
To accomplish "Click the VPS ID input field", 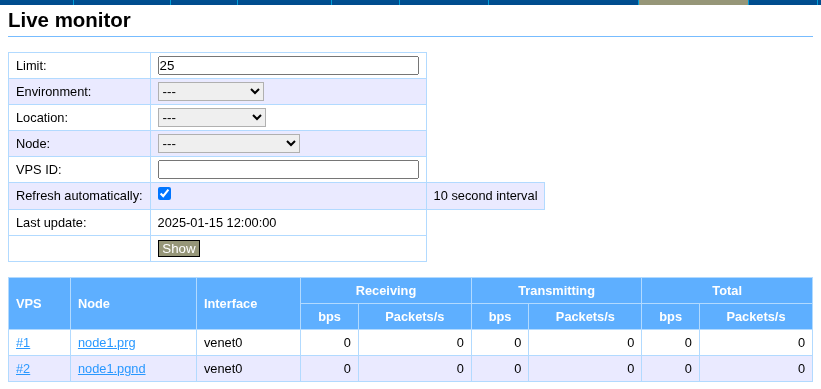I will (x=288, y=170).
